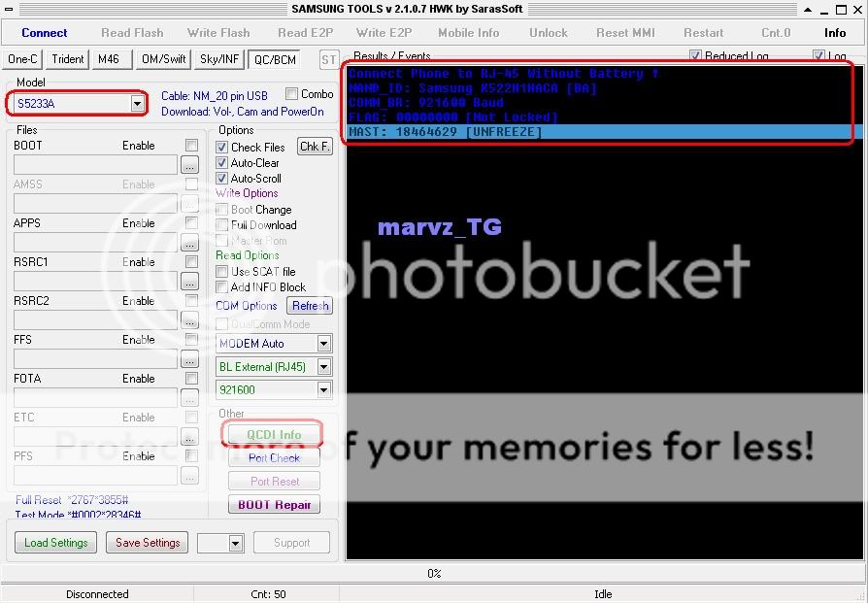Image resolution: width=868 pixels, height=603 pixels.
Task: Click the Support button
Action: click(291, 543)
